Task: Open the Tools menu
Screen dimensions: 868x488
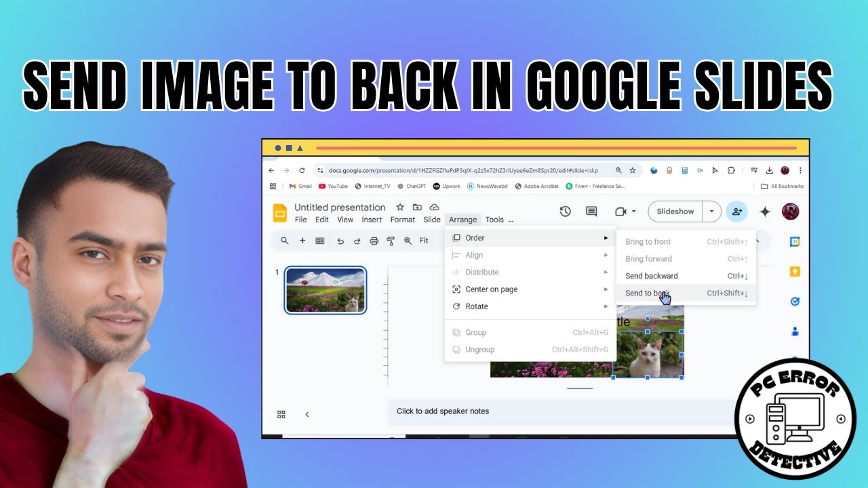Action: 494,220
